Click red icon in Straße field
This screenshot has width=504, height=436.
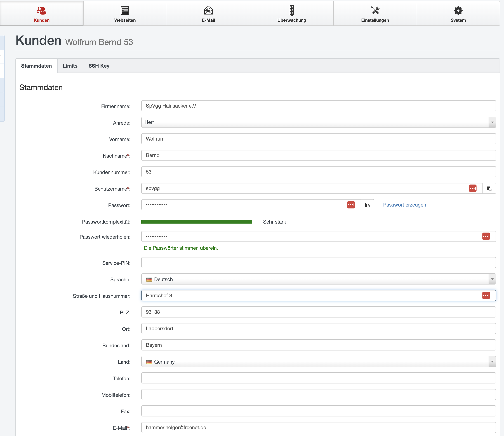point(486,296)
